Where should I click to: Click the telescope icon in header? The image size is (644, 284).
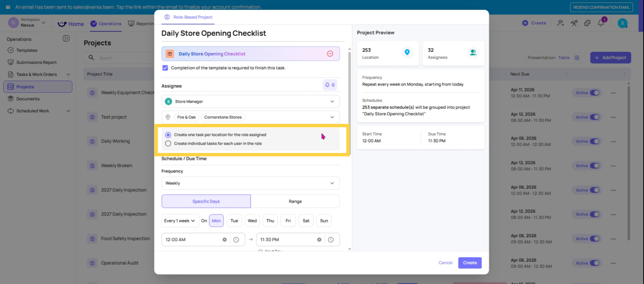point(574,23)
